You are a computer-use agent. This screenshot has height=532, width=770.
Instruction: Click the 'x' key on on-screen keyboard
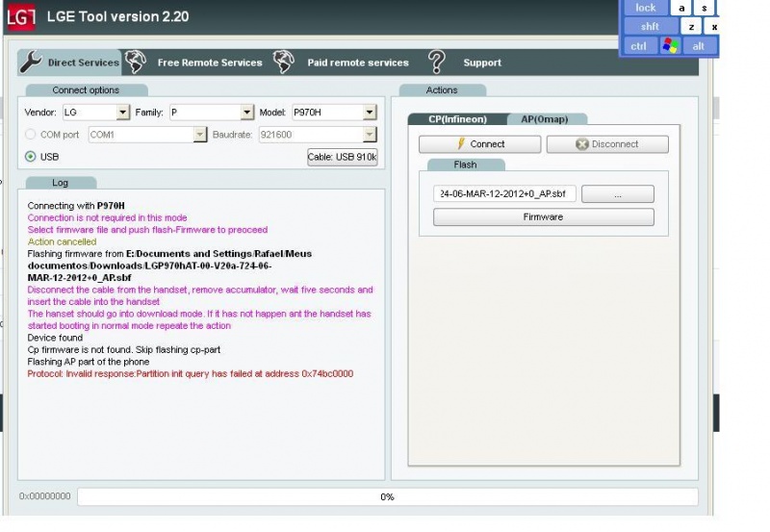pos(712,27)
